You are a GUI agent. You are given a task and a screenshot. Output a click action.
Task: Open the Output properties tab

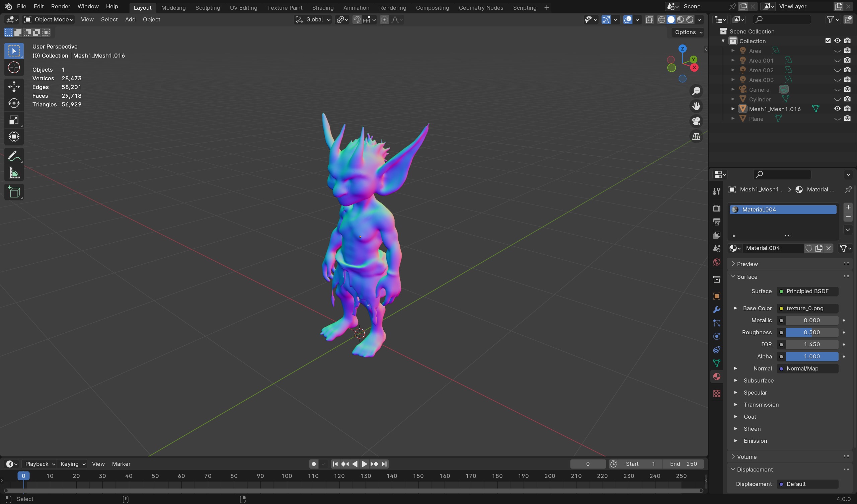point(716,222)
